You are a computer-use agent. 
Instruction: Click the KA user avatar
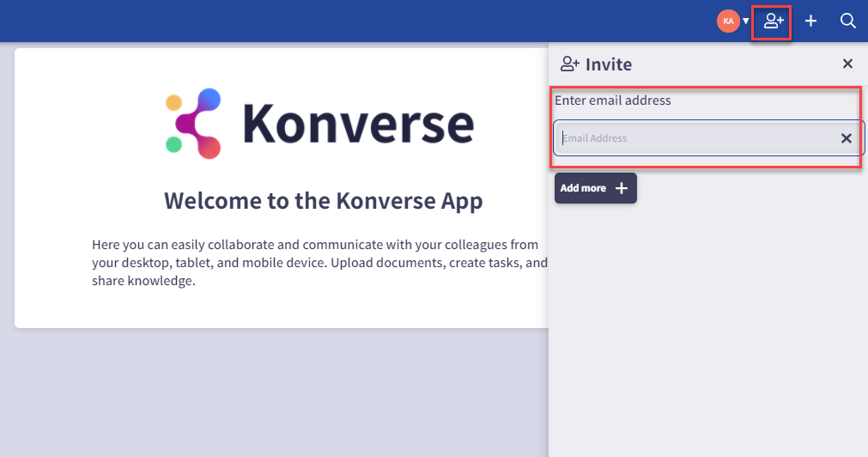pos(729,21)
